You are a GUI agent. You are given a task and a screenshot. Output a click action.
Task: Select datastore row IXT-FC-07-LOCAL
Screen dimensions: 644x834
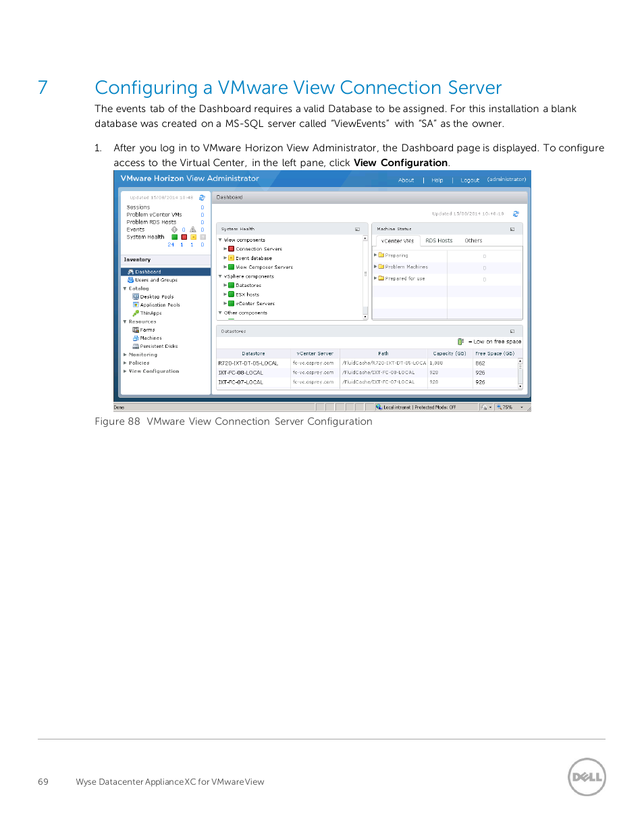(x=367, y=382)
